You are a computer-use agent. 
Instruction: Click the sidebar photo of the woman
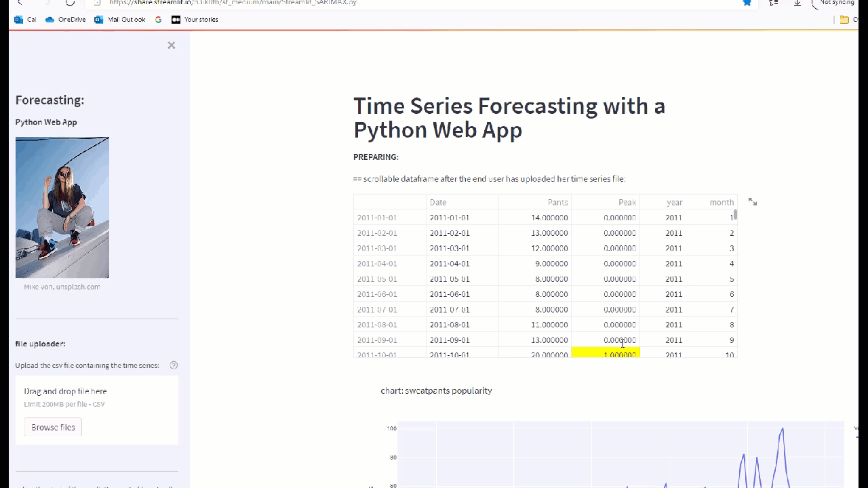[62, 207]
